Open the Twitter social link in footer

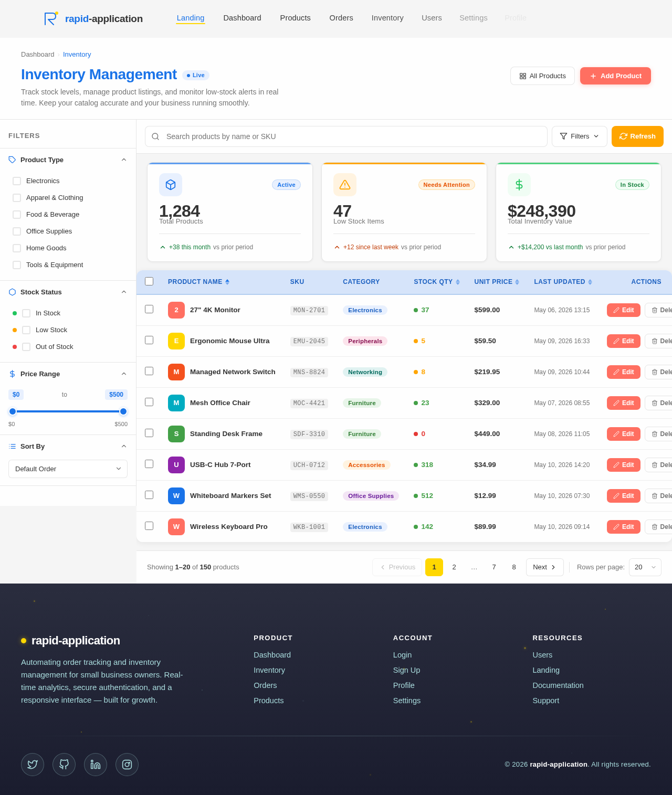tap(33, 765)
